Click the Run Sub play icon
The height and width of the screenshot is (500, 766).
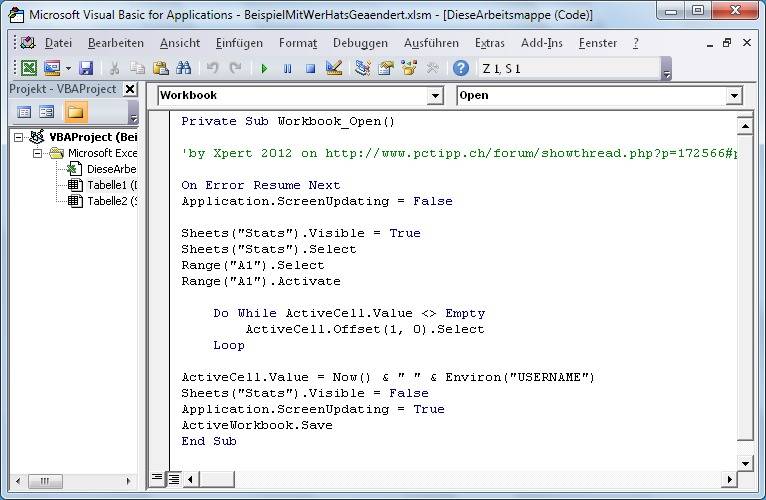[x=264, y=68]
